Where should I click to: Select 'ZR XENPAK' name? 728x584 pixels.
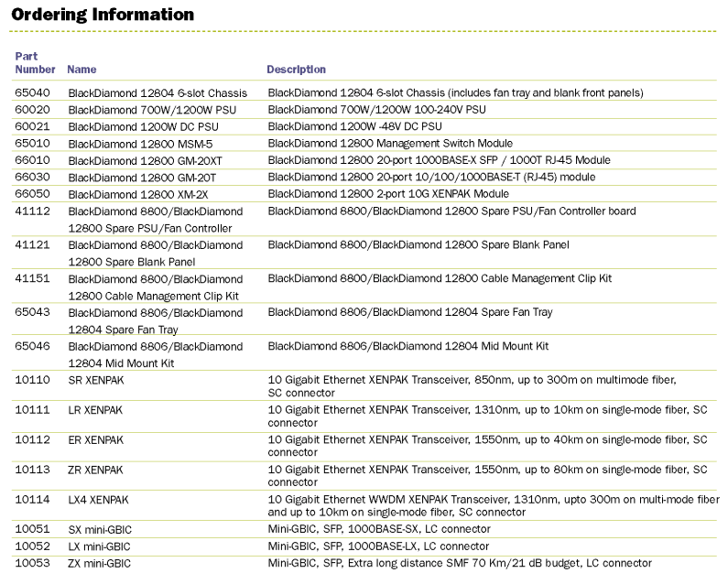[95, 470]
